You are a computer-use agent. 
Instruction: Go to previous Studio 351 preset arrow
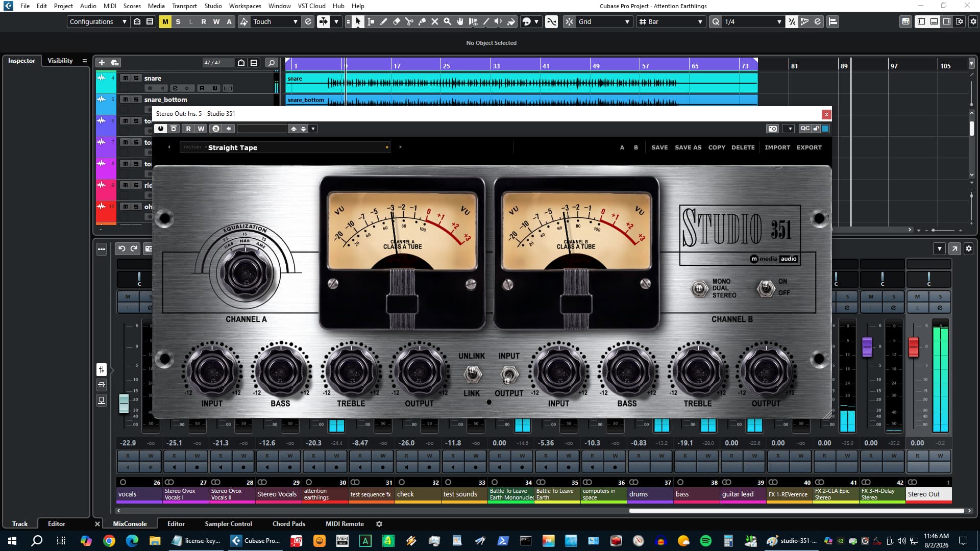(x=169, y=147)
